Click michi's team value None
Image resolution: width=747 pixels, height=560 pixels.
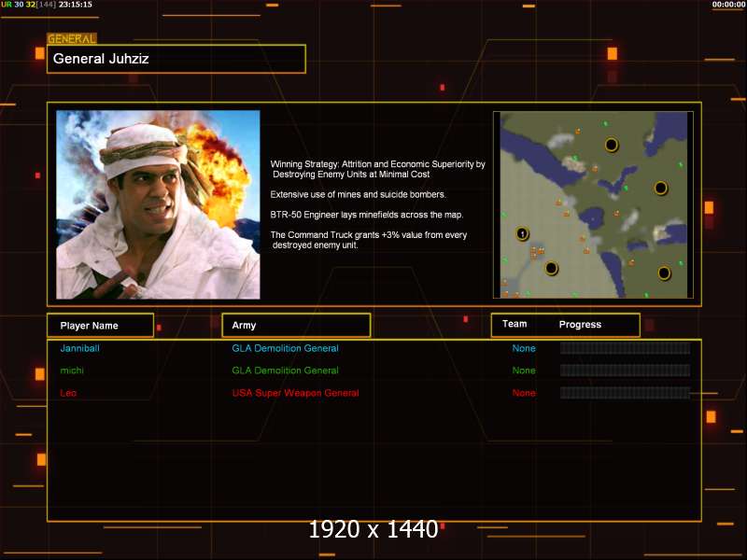pos(524,370)
